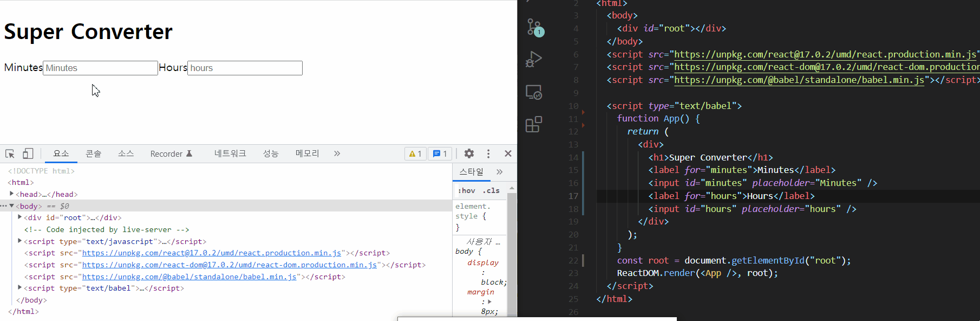This screenshot has width=980, height=321.
Task: Expand the head node in DOM tree
Action: coord(12,194)
